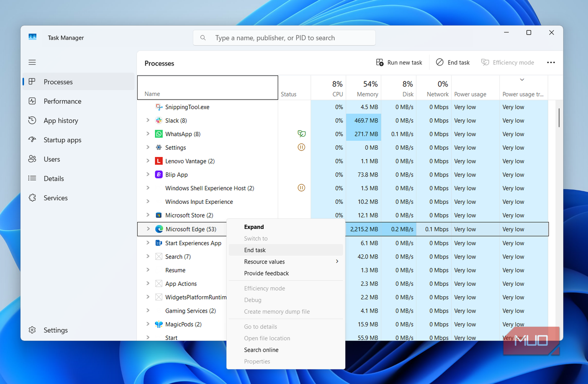Select the Resume process row
Screen dimensions: 588x384
343,270
